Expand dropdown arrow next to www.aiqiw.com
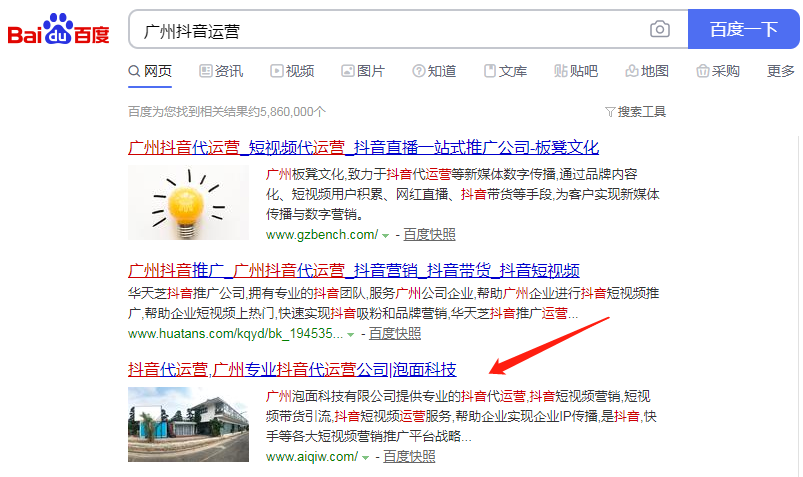 point(366,458)
